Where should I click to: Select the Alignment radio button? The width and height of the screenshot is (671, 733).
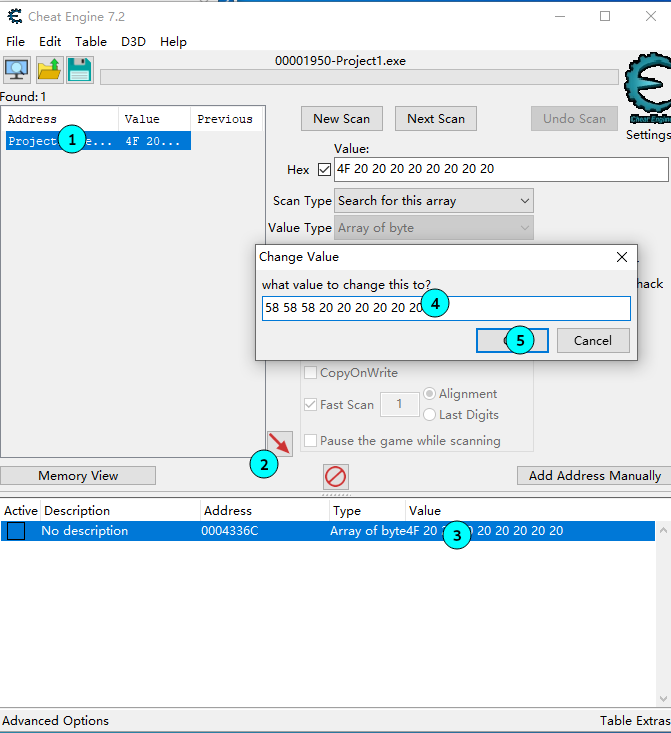point(429,394)
